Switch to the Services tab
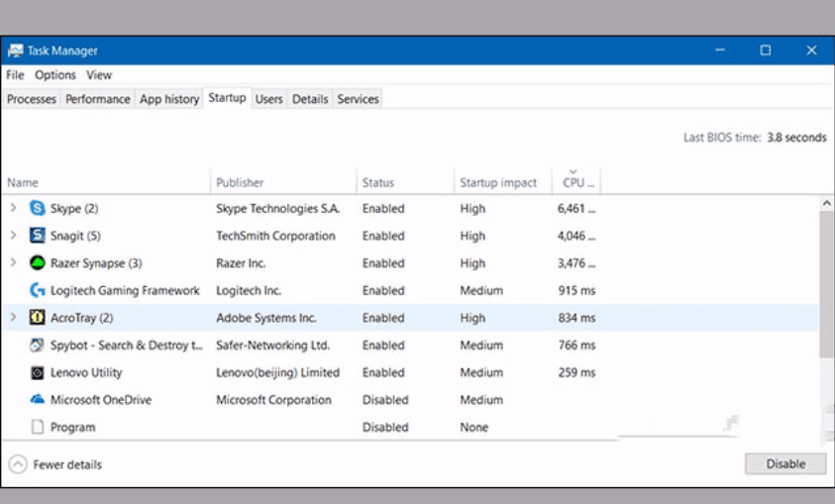The image size is (835, 504). 358,99
